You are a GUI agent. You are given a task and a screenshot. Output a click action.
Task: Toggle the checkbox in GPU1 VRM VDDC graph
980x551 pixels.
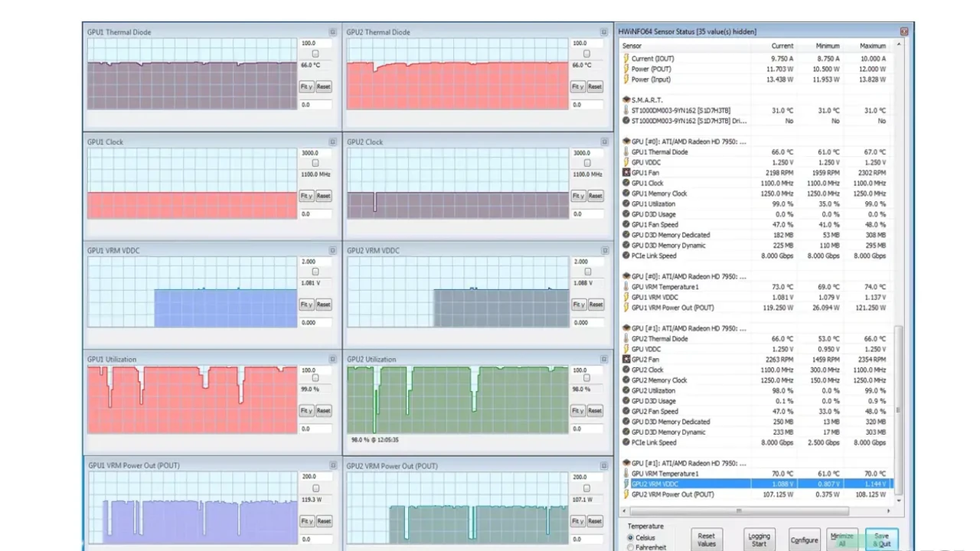tap(315, 272)
